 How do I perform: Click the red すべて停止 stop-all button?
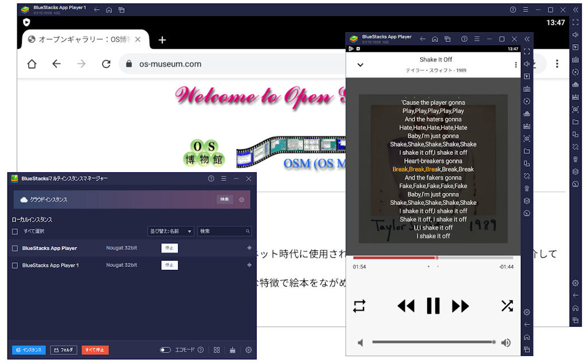coord(95,350)
